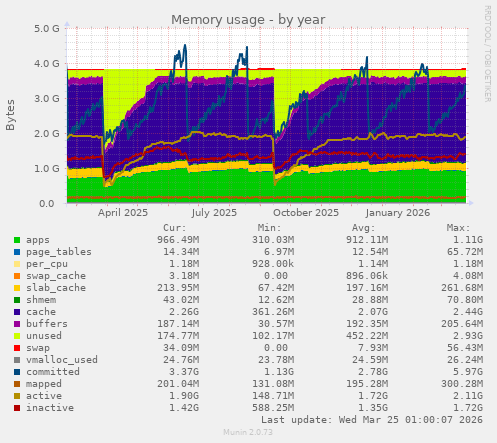Click the gray vmalloc_used legend swatch

(x=17, y=360)
